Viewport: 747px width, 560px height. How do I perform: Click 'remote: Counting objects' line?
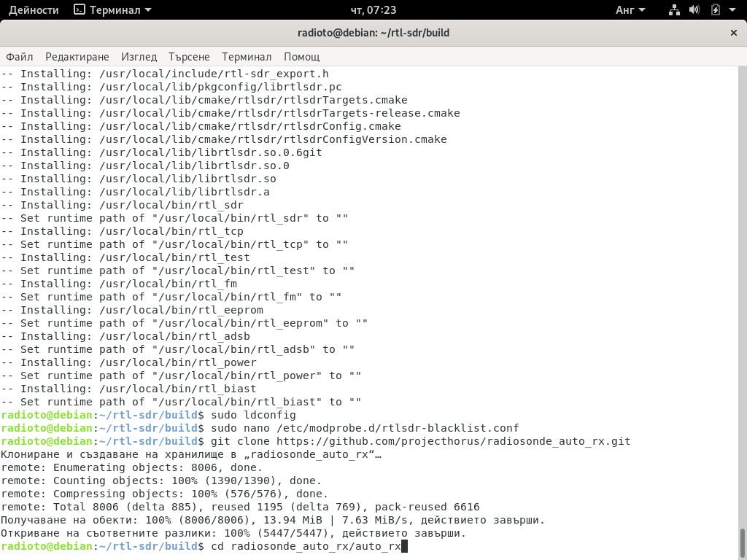pos(161,481)
